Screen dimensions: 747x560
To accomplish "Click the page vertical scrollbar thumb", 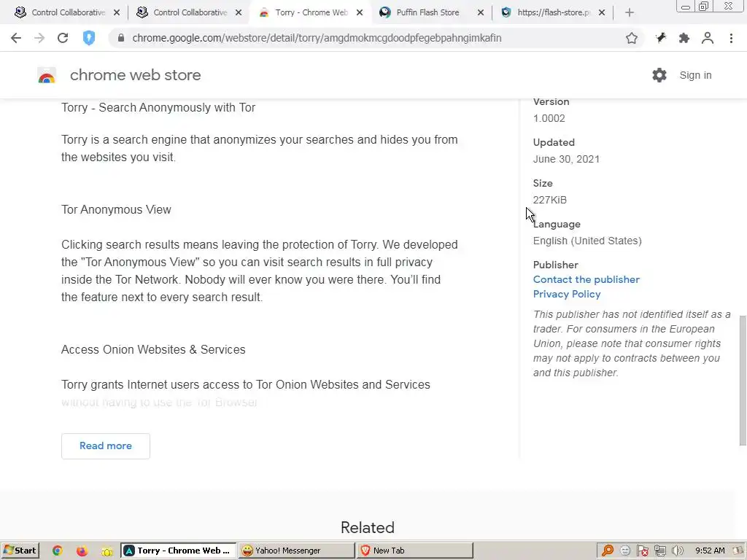I will 742,380.
